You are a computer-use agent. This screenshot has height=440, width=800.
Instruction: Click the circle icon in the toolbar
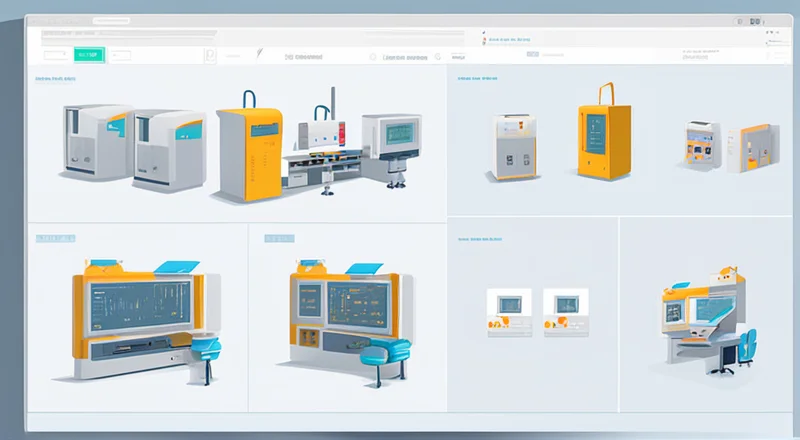372,57
